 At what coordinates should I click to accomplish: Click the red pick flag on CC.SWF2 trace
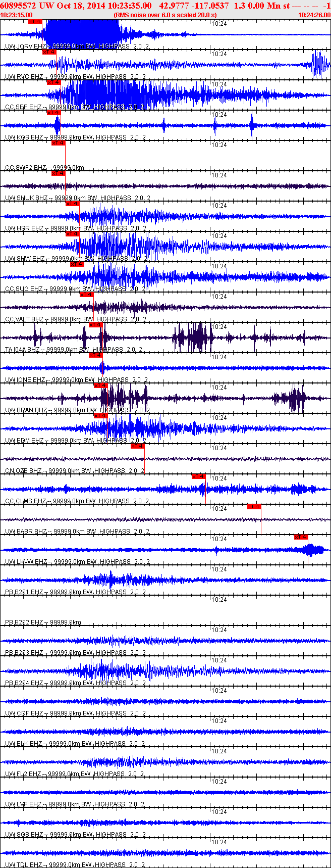59,143
